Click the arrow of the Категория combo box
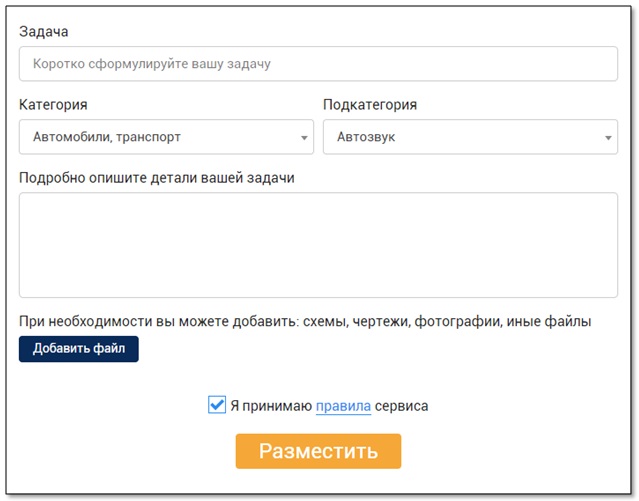 click(304, 138)
